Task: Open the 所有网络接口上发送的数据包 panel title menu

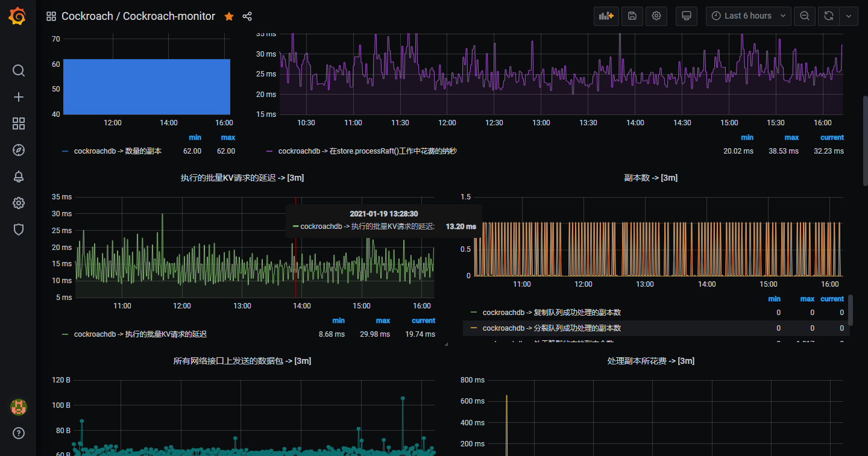Action: point(242,361)
